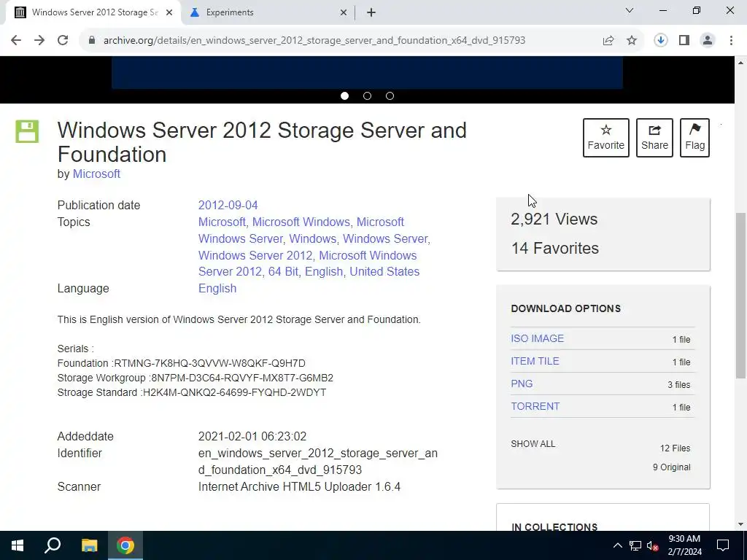The height and width of the screenshot is (560, 747).
Task: Select the Windows Server 2012 Storage tab
Action: [93, 13]
